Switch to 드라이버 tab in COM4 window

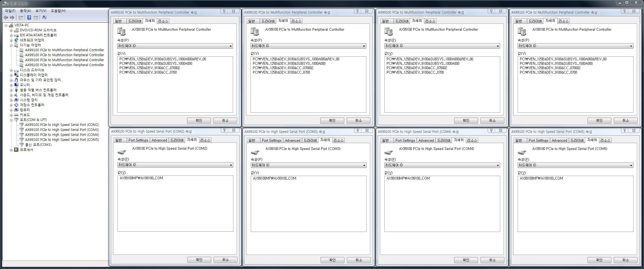pyautogui.click(x=444, y=141)
